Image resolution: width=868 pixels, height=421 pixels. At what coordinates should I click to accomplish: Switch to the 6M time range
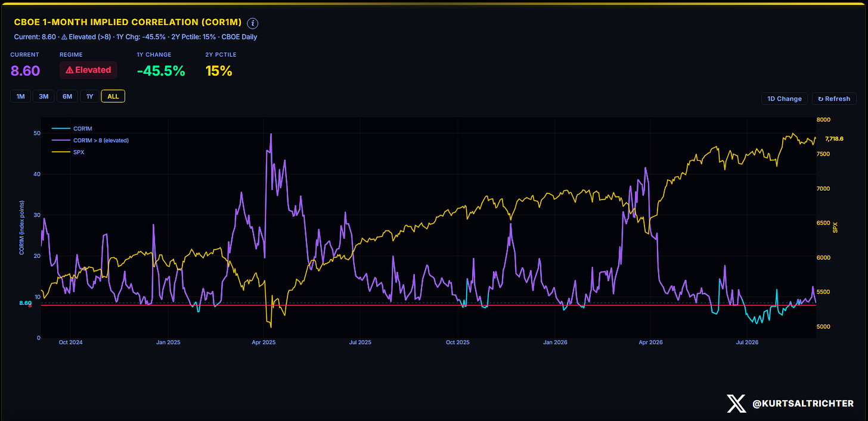point(67,96)
